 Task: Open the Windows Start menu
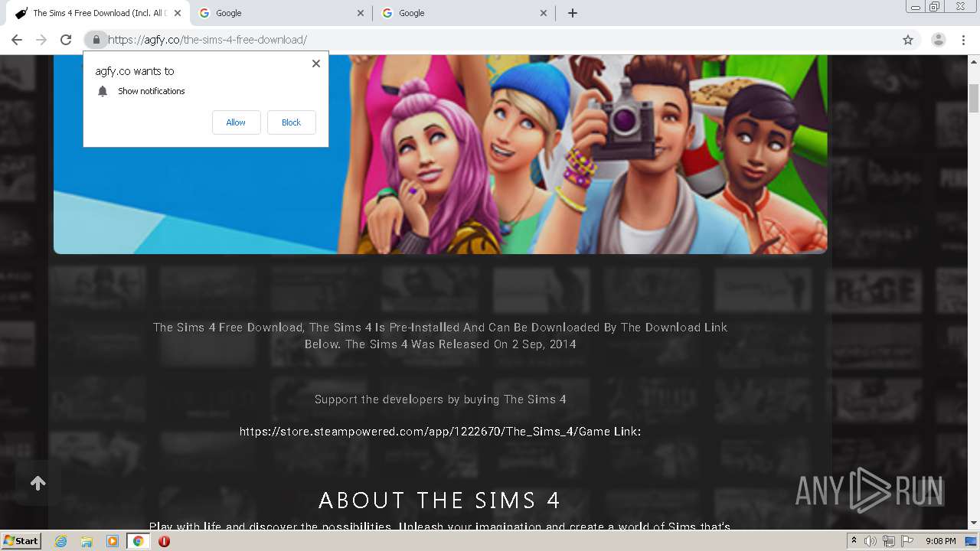(21, 540)
